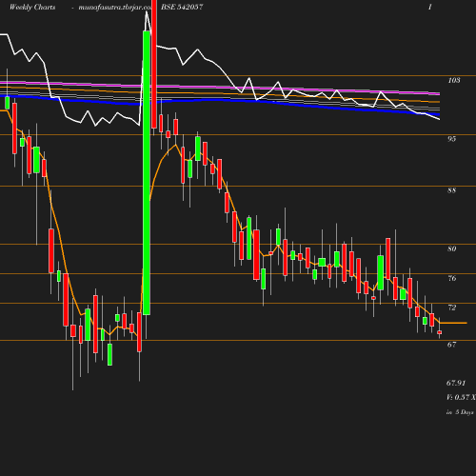Screen dimensions: 476x476
Task: Click the munafasutra website watermark text
Action: coord(115,8)
